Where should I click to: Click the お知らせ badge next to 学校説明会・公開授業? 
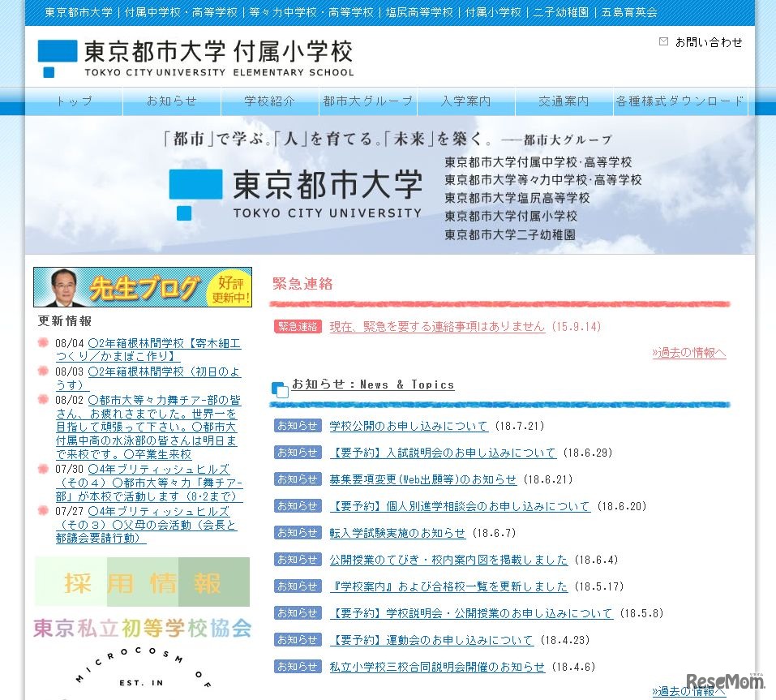(298, 613)
